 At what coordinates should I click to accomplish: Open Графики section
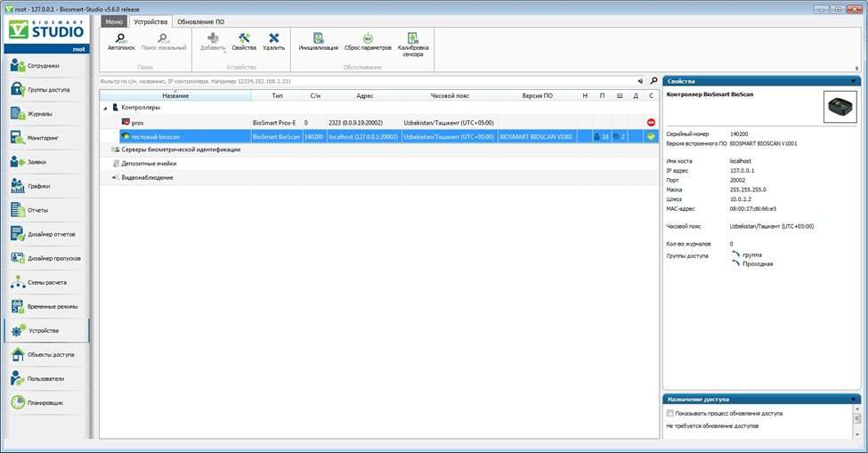click(46, 186)
